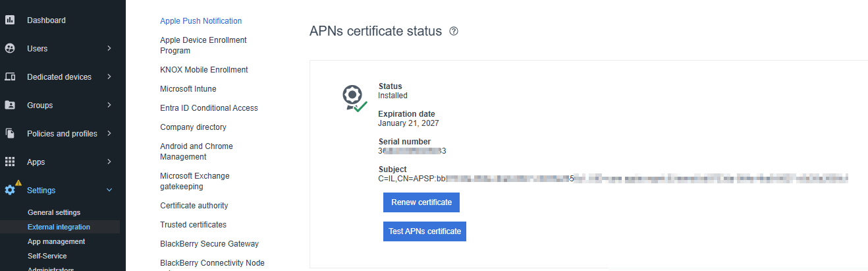868x271 pixels.
Task: Click the Policies and profiles document icon
Action: coord(10,133)
